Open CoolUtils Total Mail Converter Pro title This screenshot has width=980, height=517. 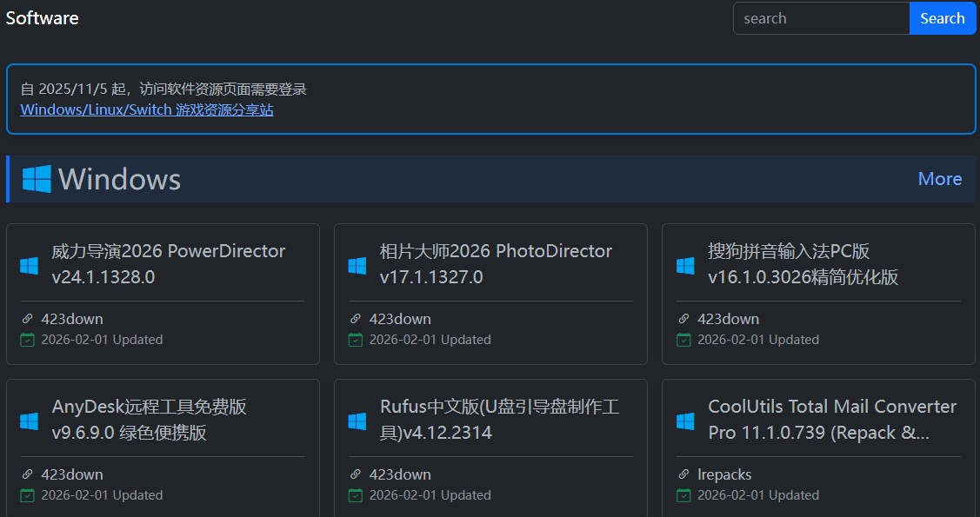pyautogui.click(x=831, y=420)
